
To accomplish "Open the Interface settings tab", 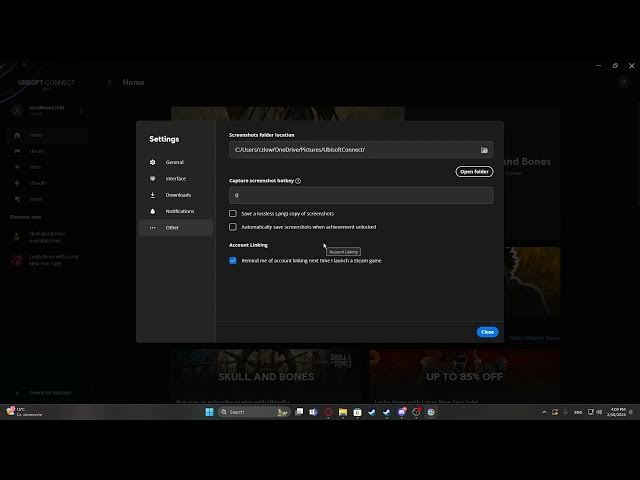I will point(176,178).
